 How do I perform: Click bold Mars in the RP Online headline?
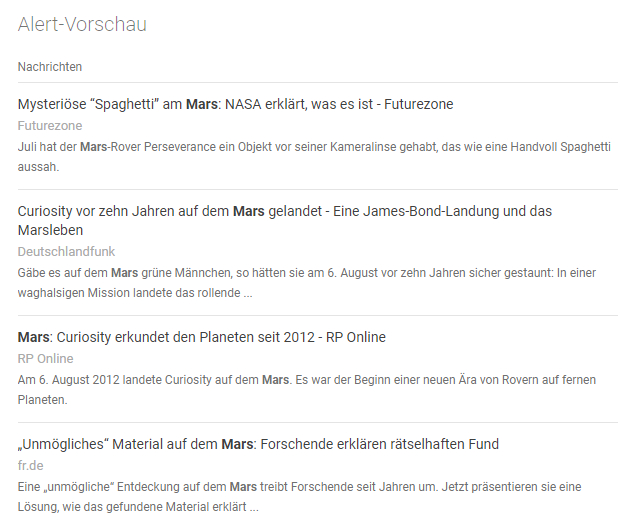33,337
